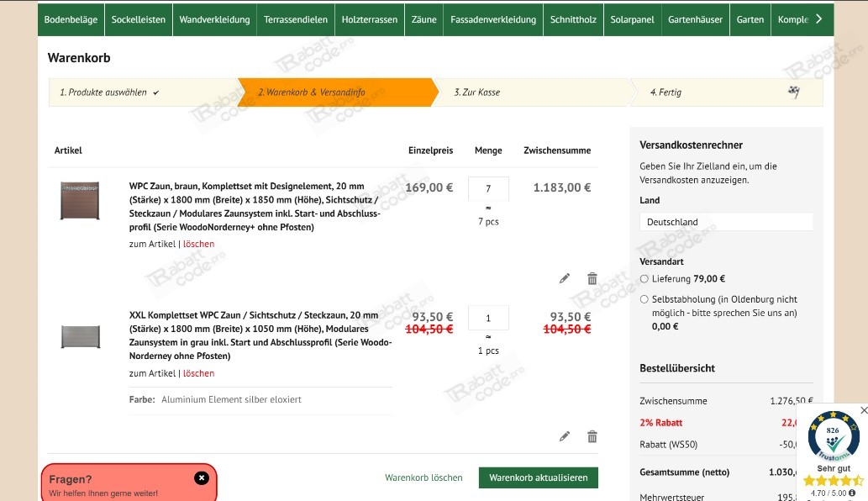Edit the XXL Komplettset item with pencil icon
The image size is (868, 501).
pyautogui.click(x=564, y=437)
